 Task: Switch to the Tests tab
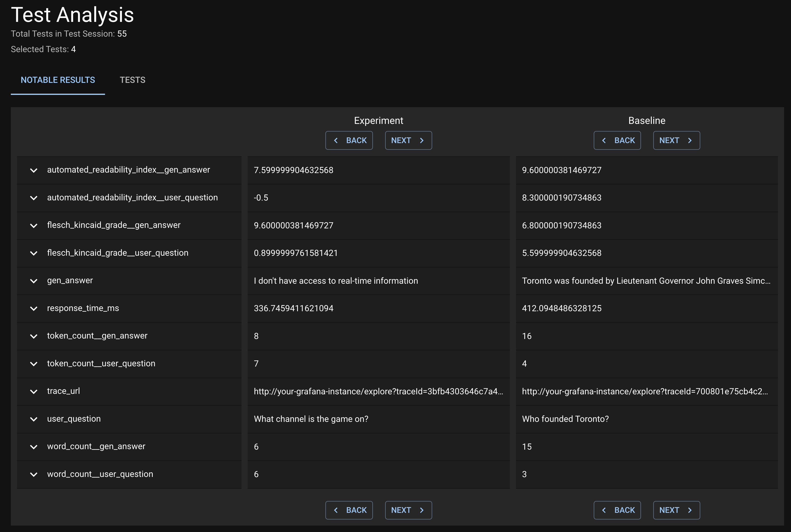point(132,80)
